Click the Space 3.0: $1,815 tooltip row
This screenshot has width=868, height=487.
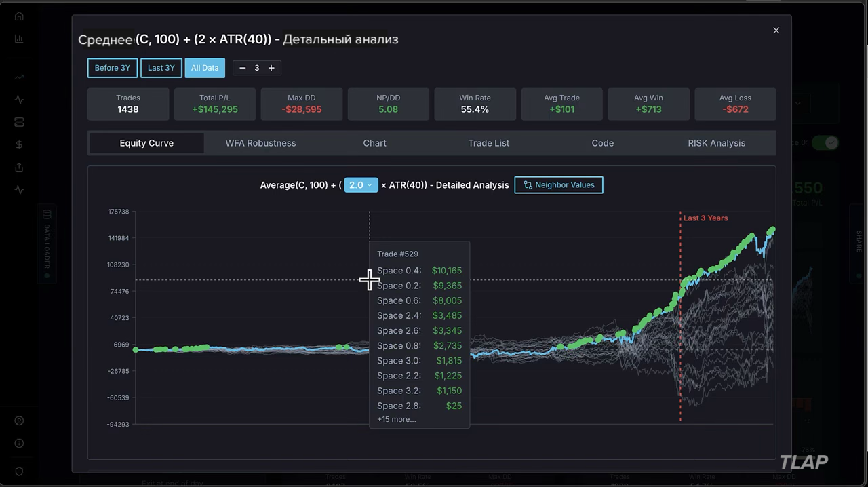coord(419,361)
